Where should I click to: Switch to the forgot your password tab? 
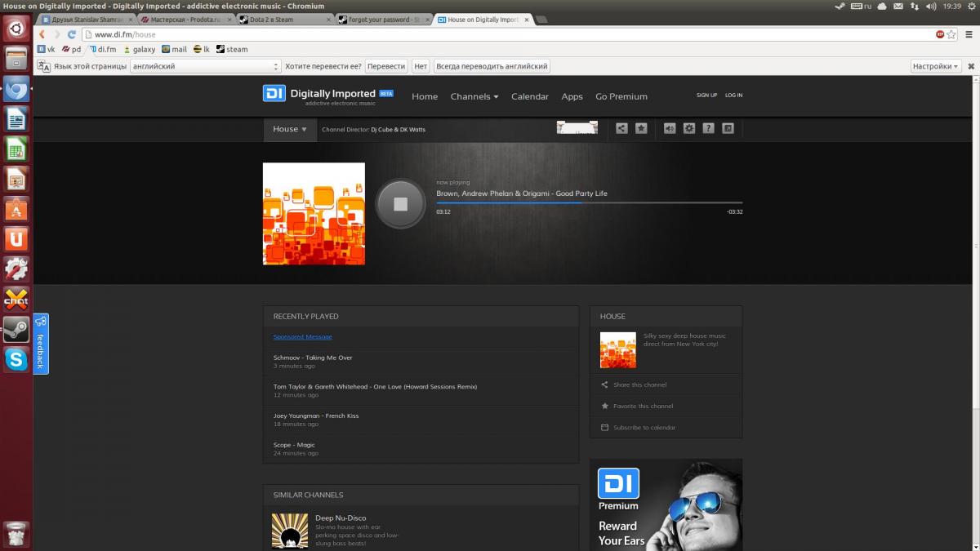(384, 19)
